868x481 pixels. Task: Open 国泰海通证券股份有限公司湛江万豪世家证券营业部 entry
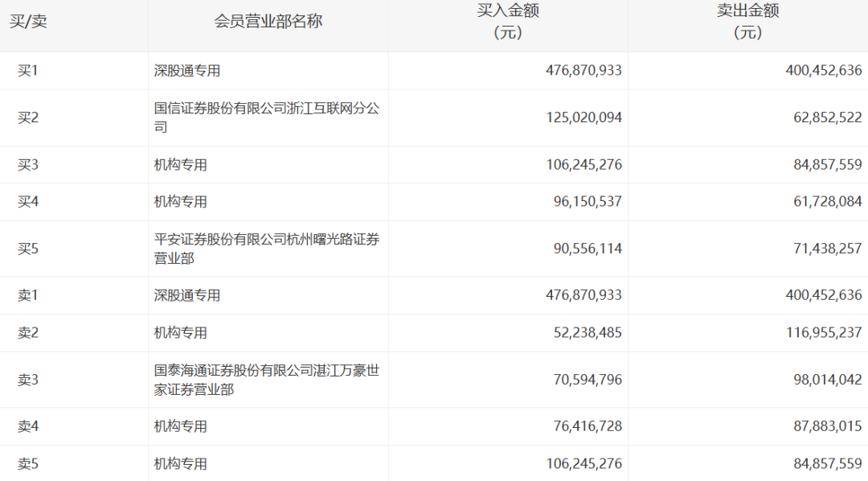[x=267, y=380]
